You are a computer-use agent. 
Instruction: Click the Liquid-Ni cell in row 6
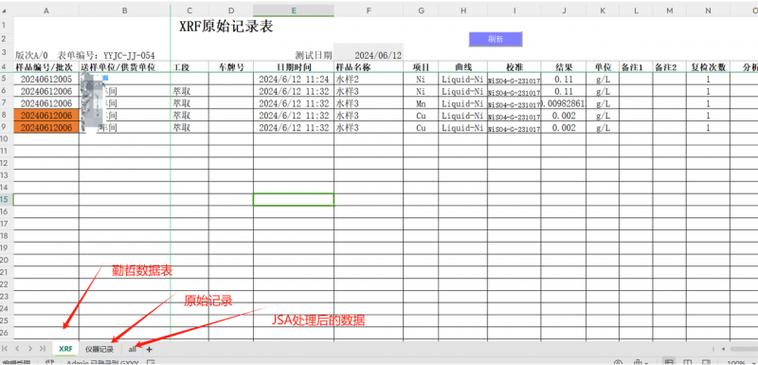[x=463, y=91]
